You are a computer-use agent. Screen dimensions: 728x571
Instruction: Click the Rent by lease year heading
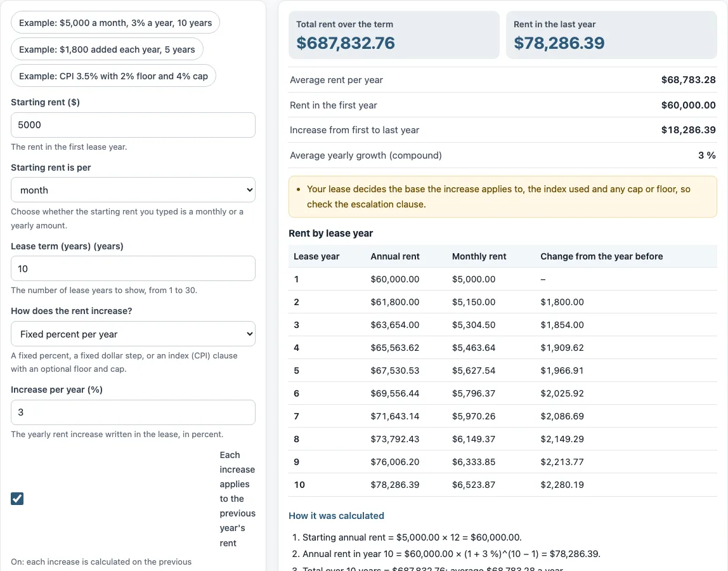(330, 233)
